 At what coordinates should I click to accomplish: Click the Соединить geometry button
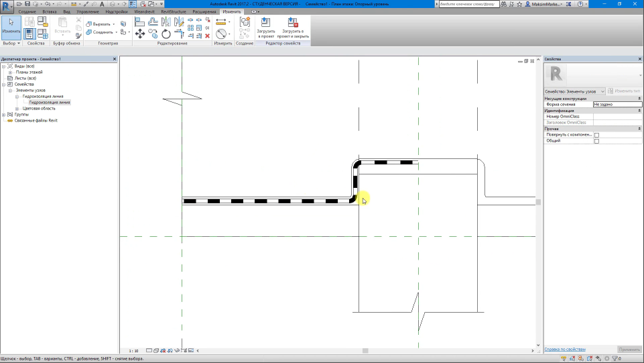[x=99, y=32]
